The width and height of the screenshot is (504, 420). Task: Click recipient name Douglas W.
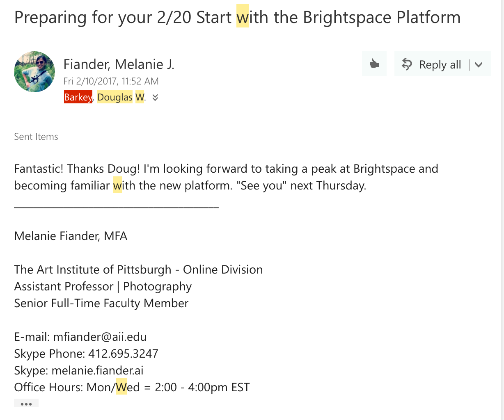tap(121, 97)
